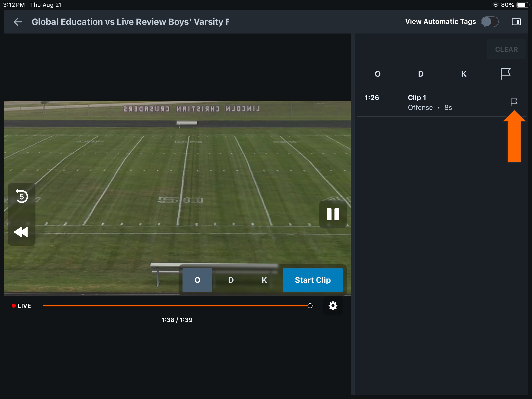Toggle View Automatic Tags switch
532x399 pixels.
490,22
